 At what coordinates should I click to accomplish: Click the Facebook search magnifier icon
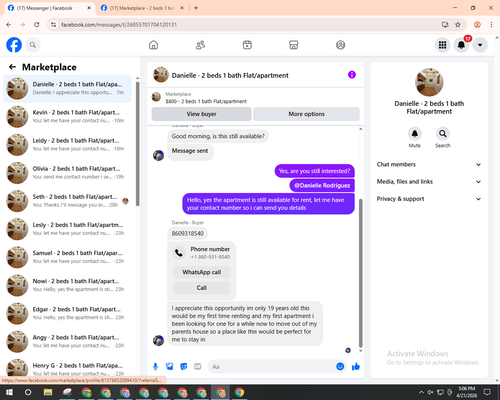[x=33, y=45]
